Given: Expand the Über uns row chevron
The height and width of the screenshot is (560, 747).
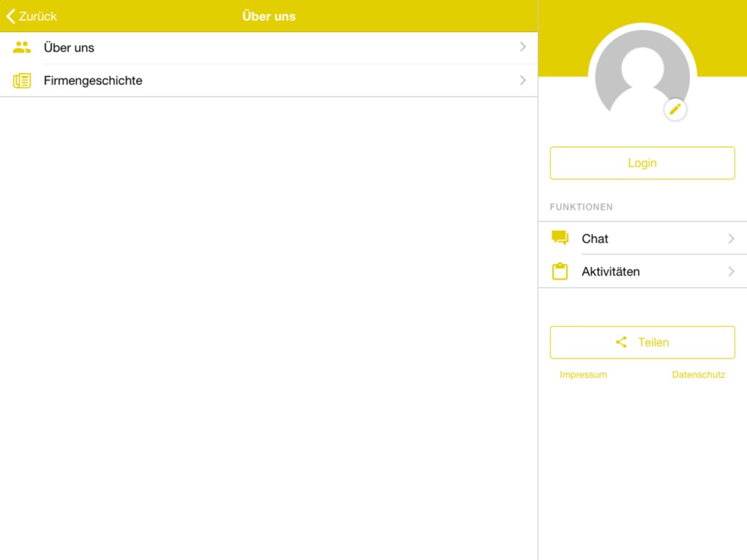Looking at the screenshot, I should point(523,46).
